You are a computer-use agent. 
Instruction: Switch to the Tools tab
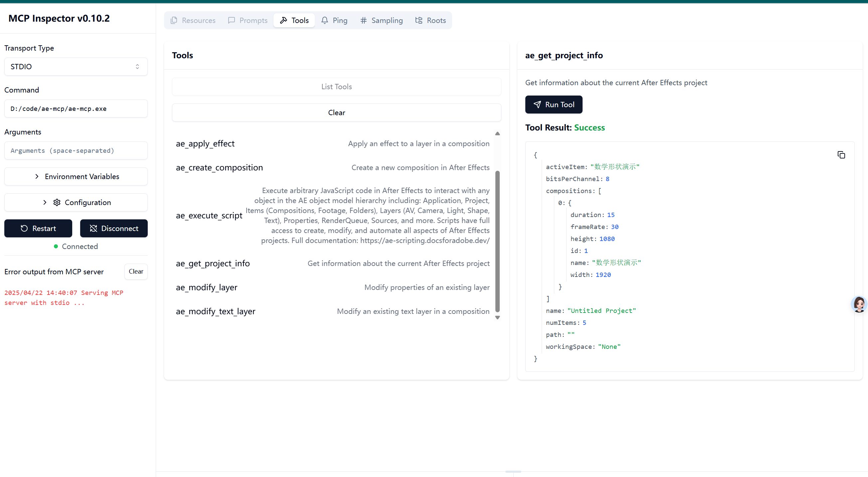point(294,20)
